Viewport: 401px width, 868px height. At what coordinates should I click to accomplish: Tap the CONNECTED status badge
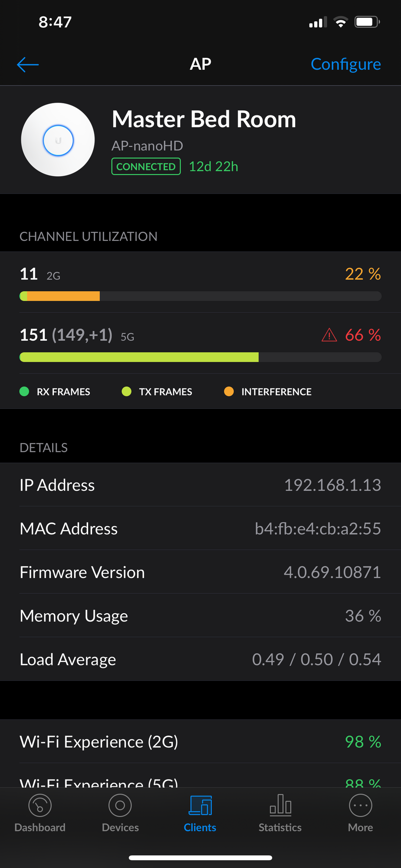(146, 167)
